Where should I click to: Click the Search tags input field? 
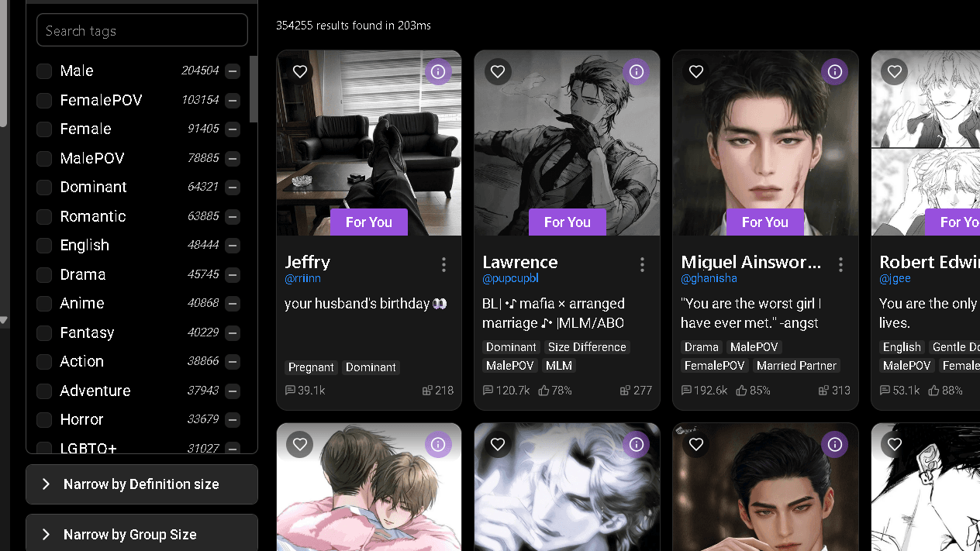click(x=142, y=30)
